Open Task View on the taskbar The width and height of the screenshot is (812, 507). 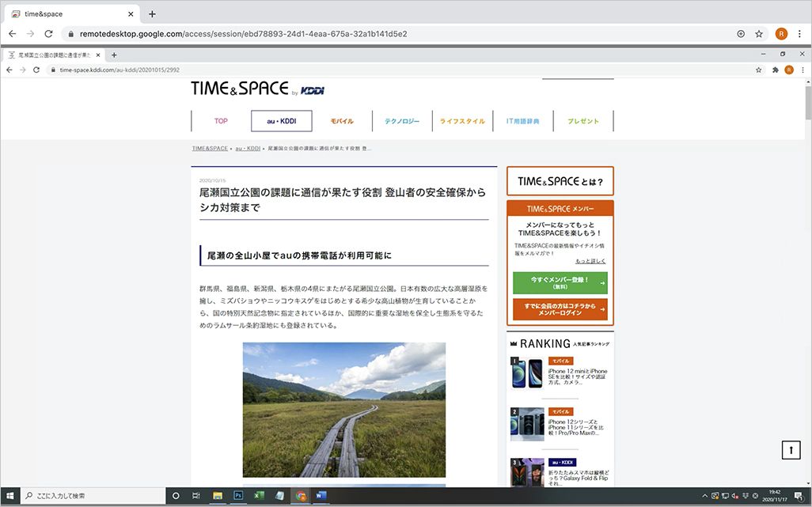coord(195,496)
